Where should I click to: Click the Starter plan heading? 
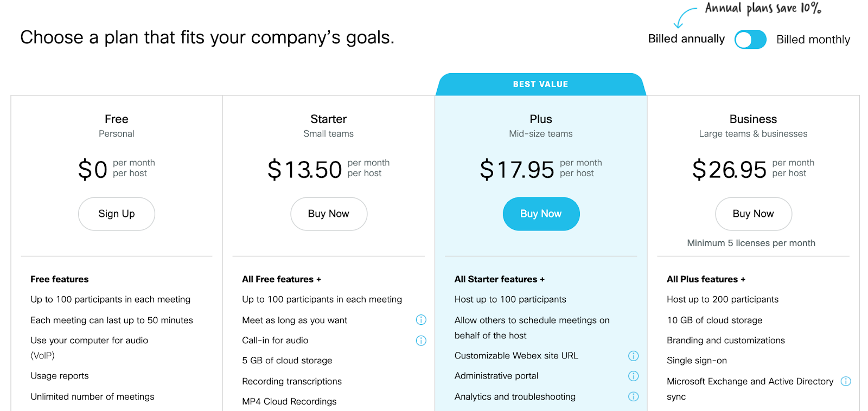(x=328, y=119)
